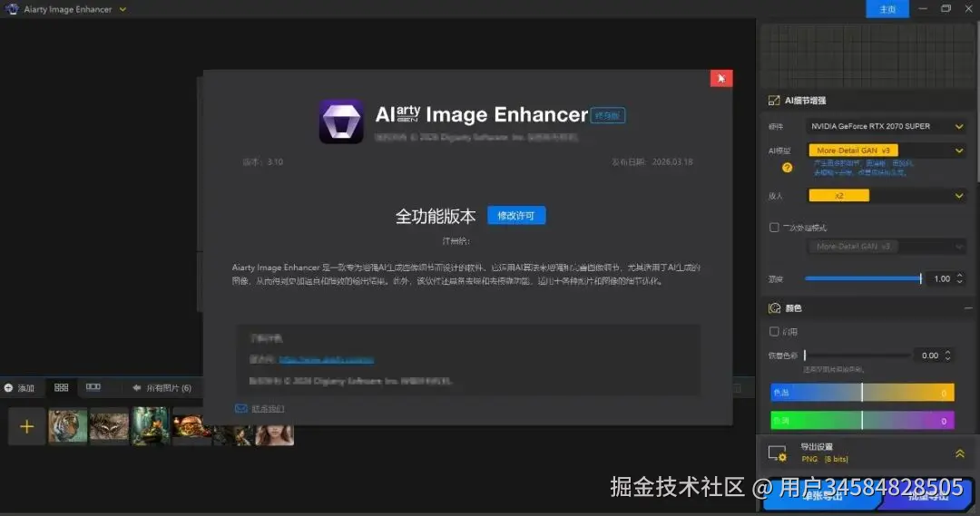Viewport: 980px width, 516px height.
Task: Close the About dialog with the red X
Action: coord(721,78)
